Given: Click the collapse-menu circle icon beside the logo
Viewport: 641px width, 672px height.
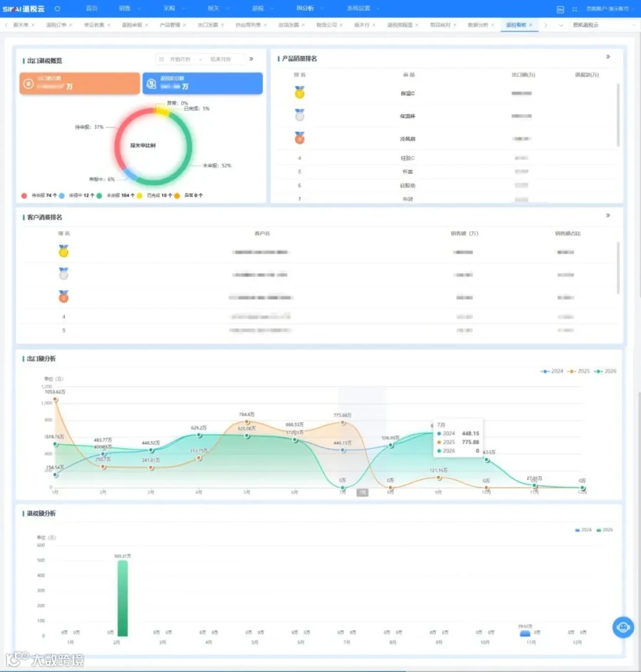Looking at the screenshot, I should tap(58, 9).
